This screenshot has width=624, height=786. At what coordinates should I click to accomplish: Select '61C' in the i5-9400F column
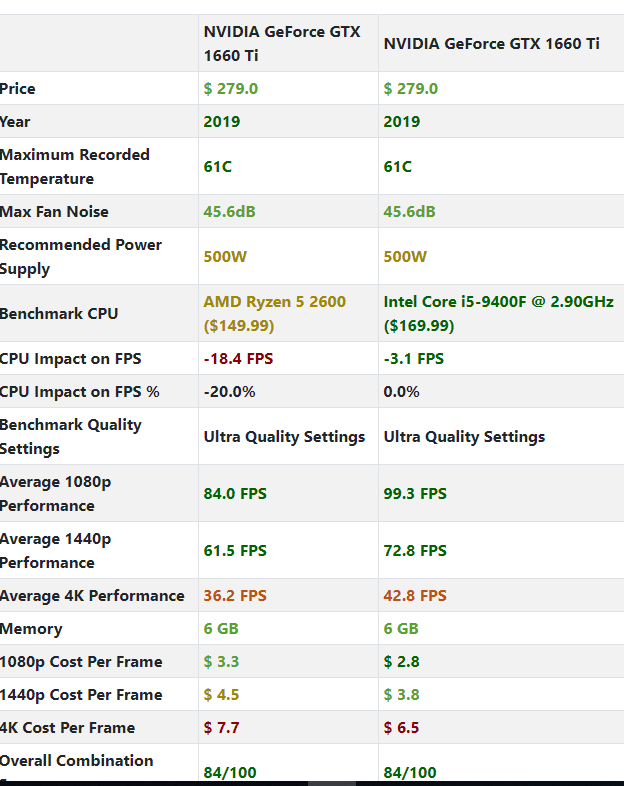click(397, 166)
